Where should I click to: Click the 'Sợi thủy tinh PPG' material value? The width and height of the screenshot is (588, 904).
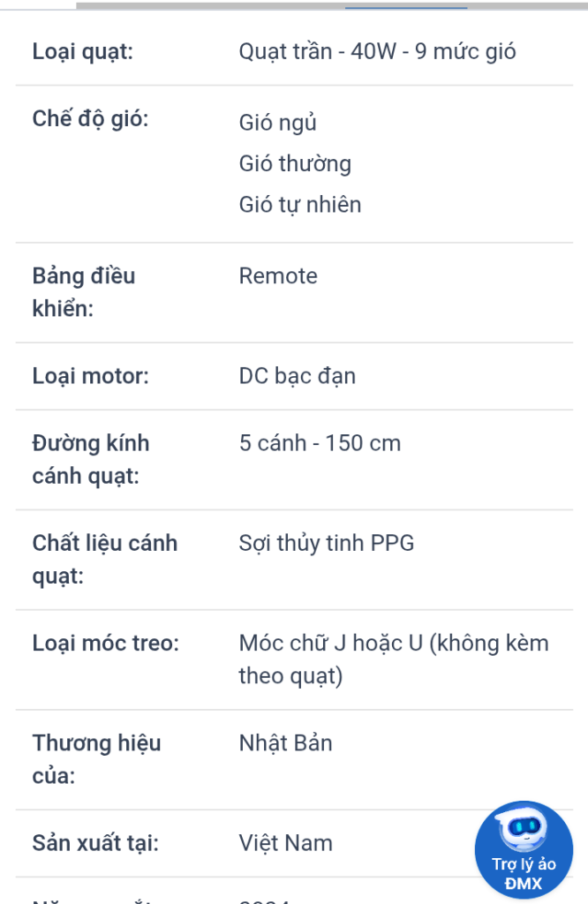click(x=327, y=543)
